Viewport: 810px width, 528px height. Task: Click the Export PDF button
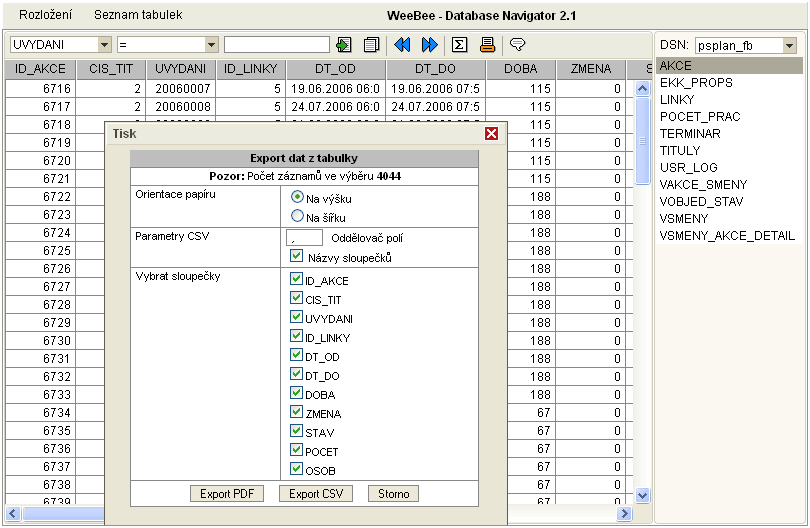click(x=225, y=494)
